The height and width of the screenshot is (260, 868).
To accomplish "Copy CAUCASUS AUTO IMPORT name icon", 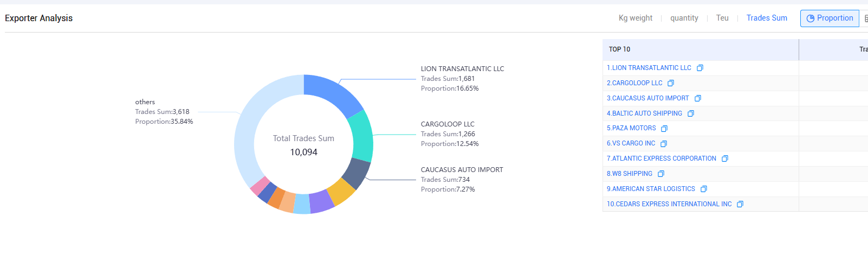I will point(698,98).
